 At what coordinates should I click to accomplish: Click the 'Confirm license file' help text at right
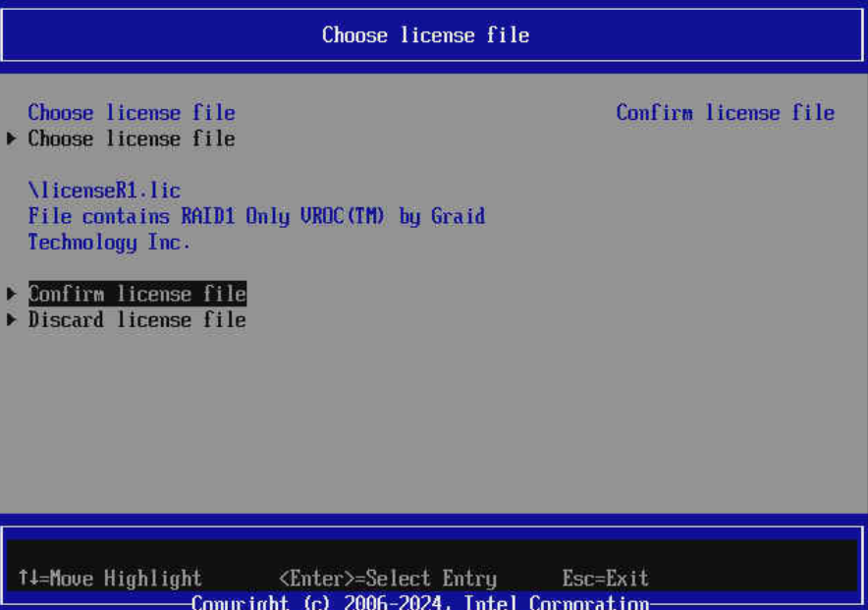click(726, 113)
